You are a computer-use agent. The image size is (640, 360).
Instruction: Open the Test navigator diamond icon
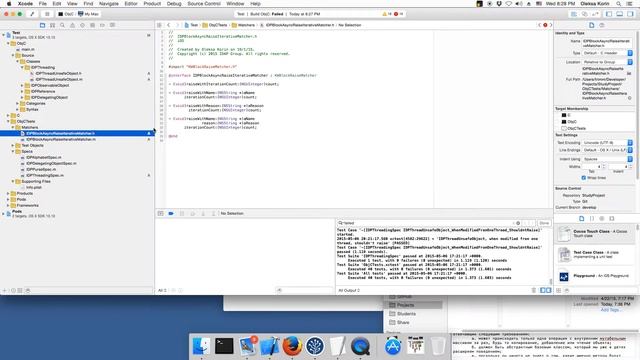pyautogui.click(x=82, y=25)
